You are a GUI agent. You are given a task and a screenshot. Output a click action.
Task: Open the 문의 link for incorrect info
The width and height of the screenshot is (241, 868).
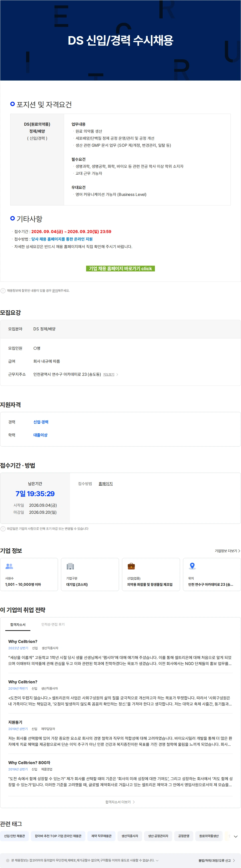[x=55, y=291]
